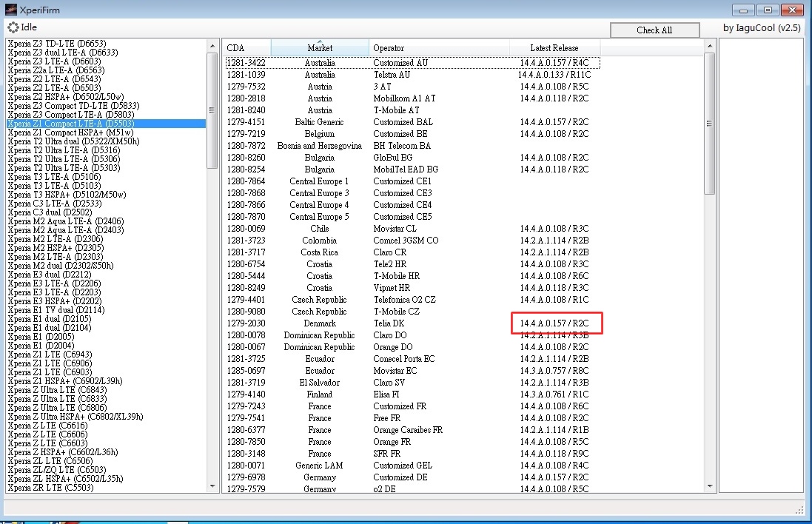812x524 pixels.
Task: Sort table by CDA column header
Action: click(247, 47)
